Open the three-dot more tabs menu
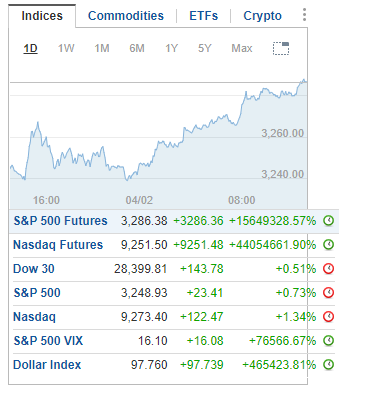The height and width of the screenshot is (395, 366). point(304,15)
